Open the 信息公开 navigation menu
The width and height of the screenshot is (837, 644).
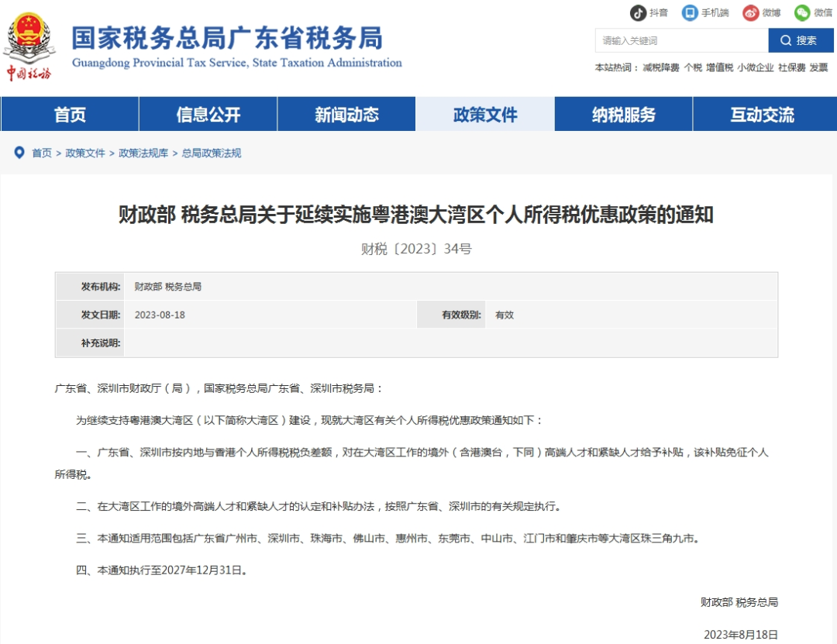click(x=208, y=113)
